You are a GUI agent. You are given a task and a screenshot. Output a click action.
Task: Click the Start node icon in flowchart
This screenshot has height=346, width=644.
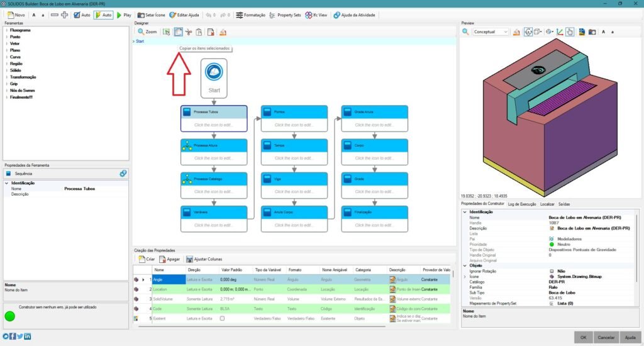(x=214, y=72)
